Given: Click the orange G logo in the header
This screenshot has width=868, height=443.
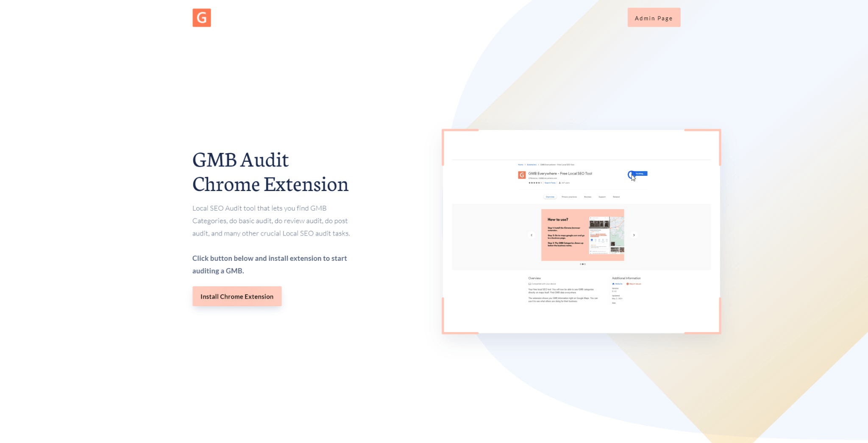Looking at the screenshot, I should tap(202, 18).
